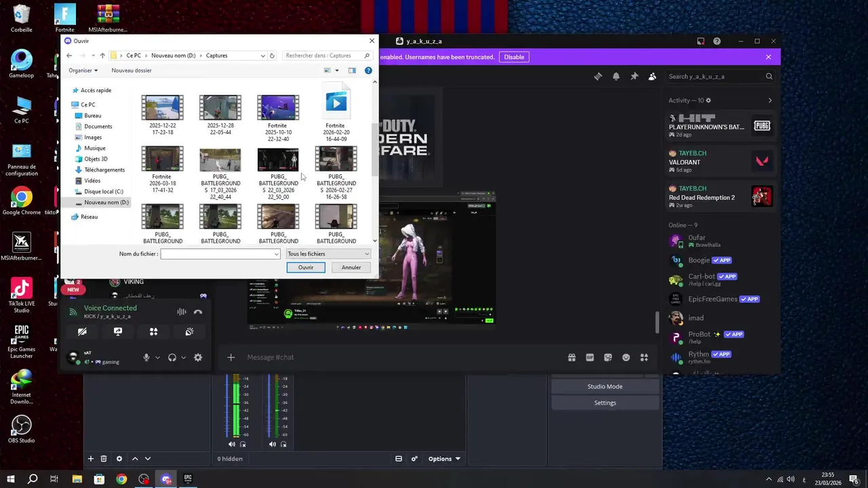Expand the address bar path history dropdown
The image size is (868, 488).
pyautogui.click(x=262, y=56)
